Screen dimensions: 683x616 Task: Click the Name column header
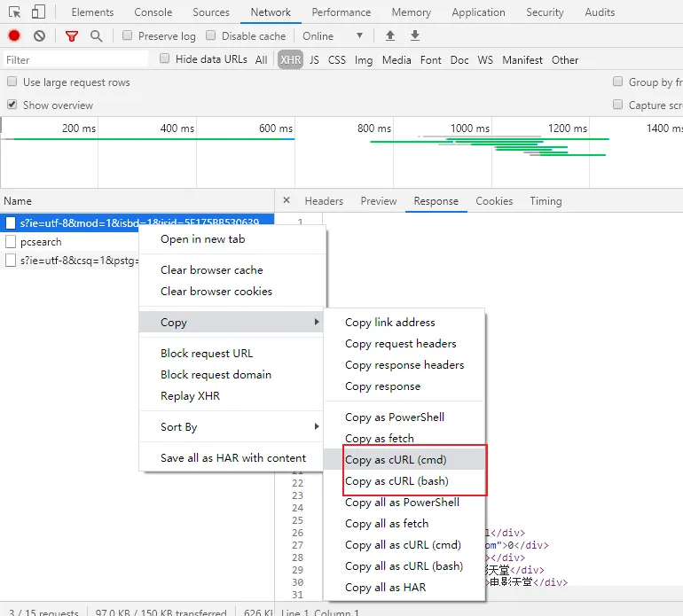click(x=137, y=201)
